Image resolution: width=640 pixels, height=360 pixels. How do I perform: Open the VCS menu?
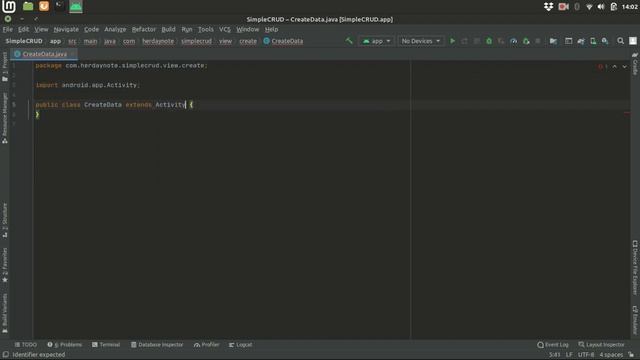[225, 29]
